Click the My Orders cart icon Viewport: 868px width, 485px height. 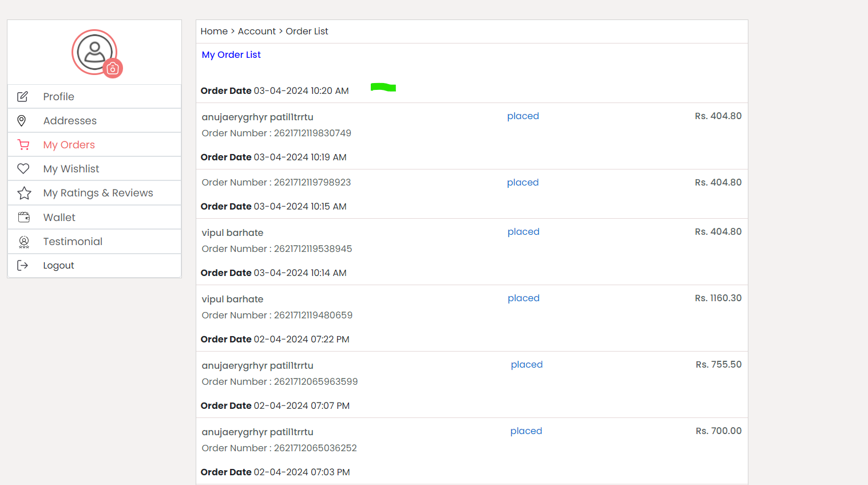coord(23,145)
